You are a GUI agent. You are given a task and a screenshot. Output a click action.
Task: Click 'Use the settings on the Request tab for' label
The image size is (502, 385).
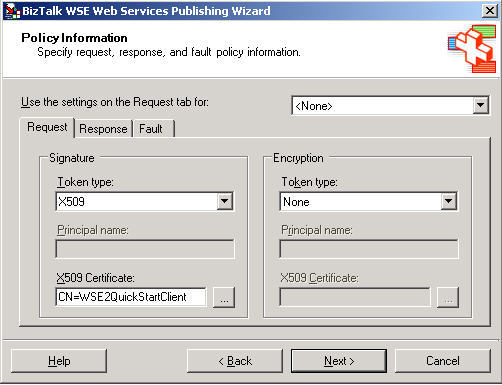point(115,102)
